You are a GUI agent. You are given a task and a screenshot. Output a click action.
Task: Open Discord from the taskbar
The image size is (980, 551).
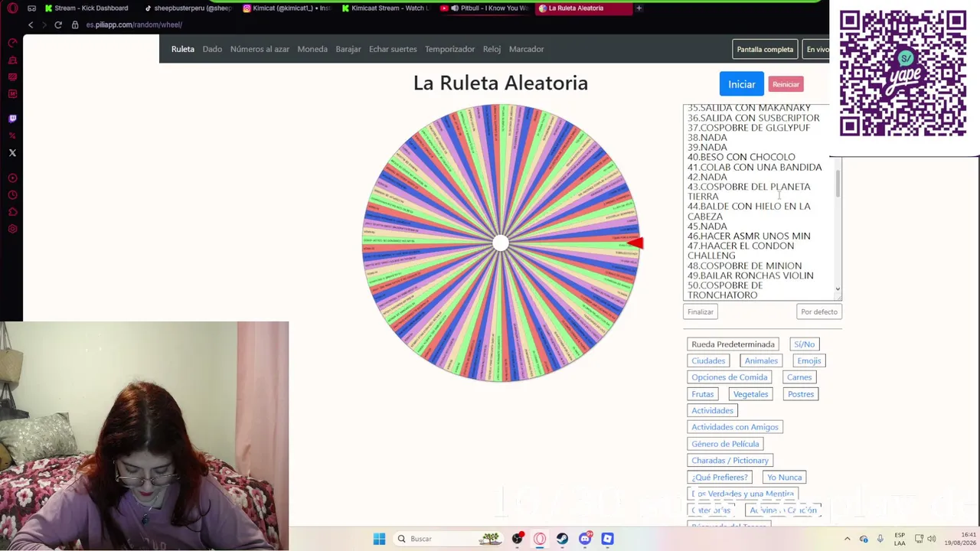[x=586, y=539]
